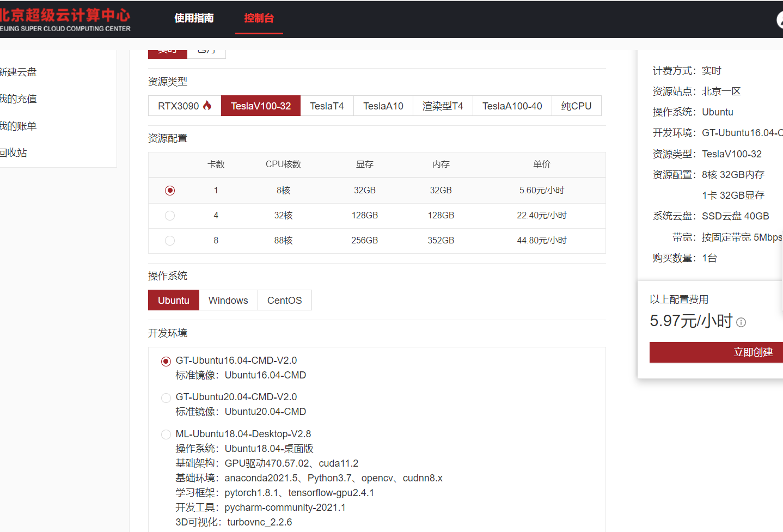
Task: Click the 88核 CPU cell
Action: tap(283, 240)
